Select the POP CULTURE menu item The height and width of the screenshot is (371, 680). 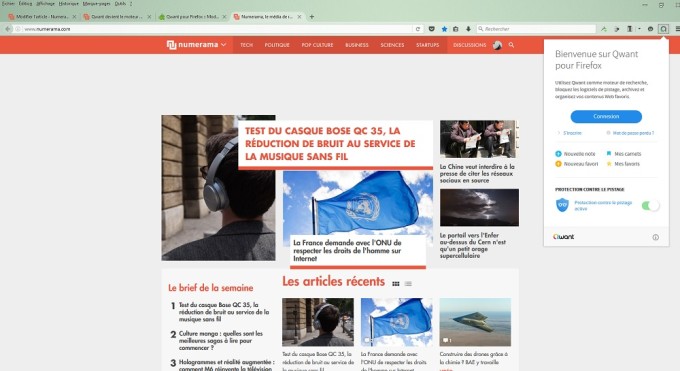click(317, 45)
